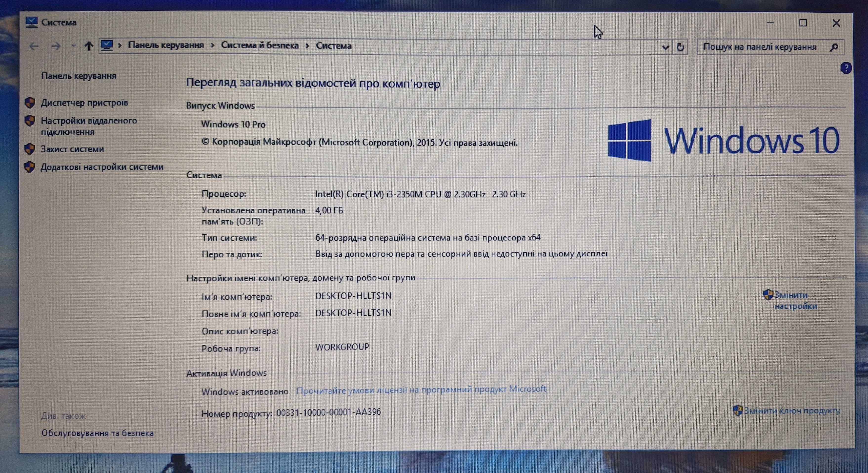Viewport: 868px width, 473px height.
Task: Select RAM value 4,00 ГБ
Action: pyautogui.click(x=329, y=210)
